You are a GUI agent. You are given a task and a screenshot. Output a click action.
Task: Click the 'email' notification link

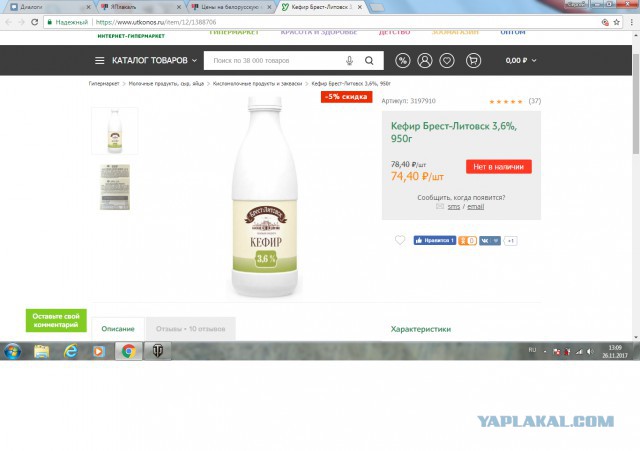pyautogui.click(x=476, y=207)
